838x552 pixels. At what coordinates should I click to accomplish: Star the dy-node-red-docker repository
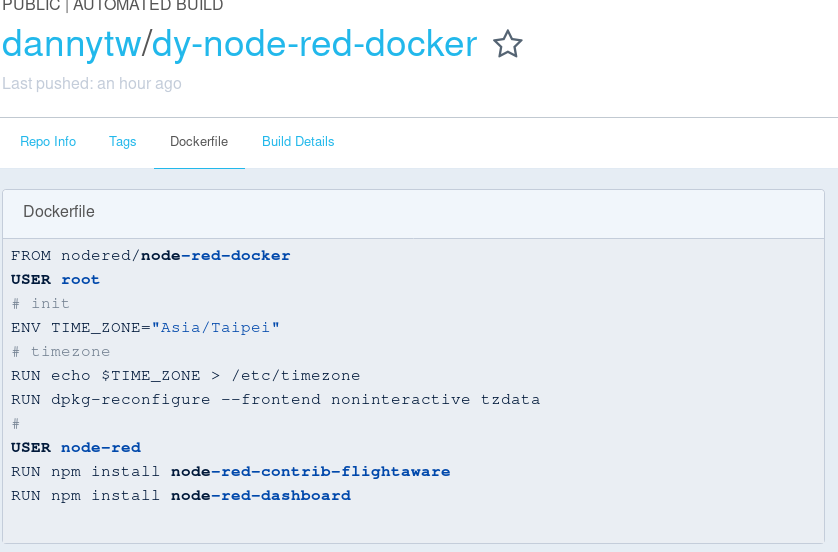point(508,45)
